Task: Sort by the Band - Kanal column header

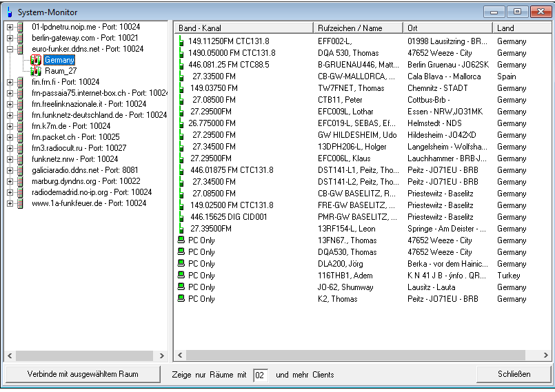Action: 243,28
